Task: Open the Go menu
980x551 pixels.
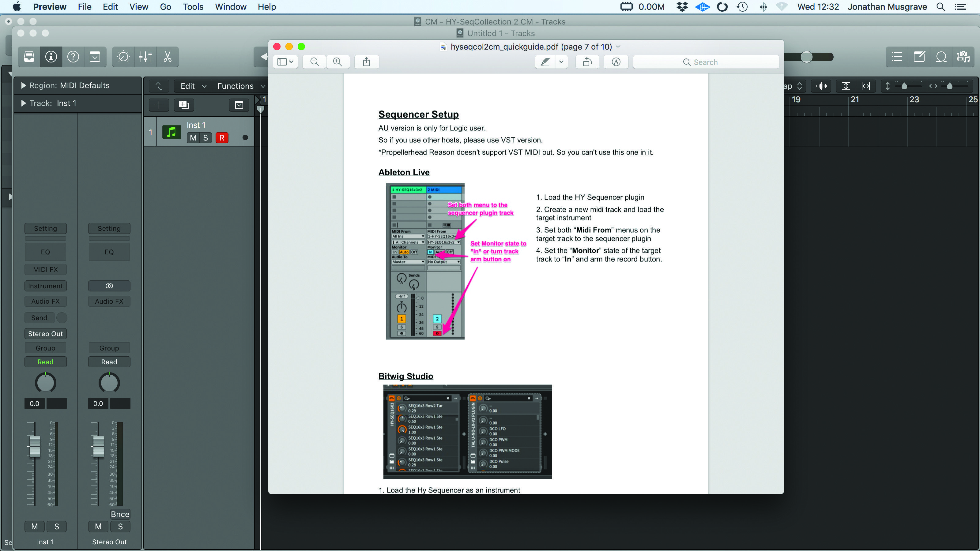Action: point(165,7)
